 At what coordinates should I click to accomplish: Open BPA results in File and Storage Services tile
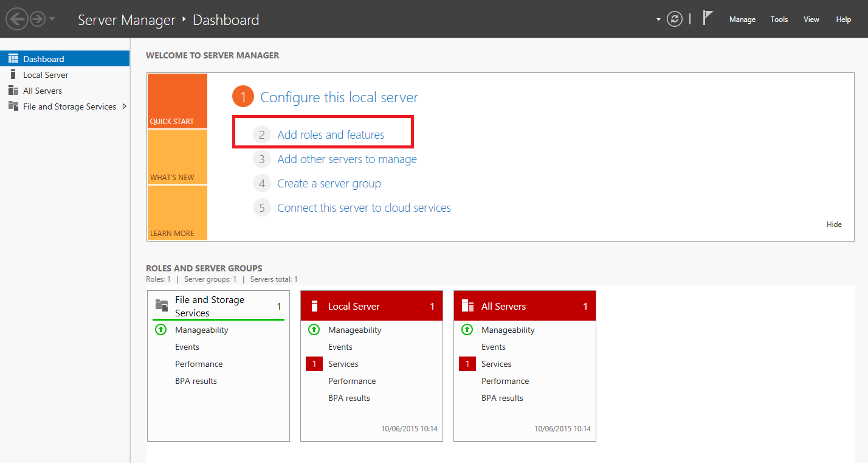[x=196, y=381]
